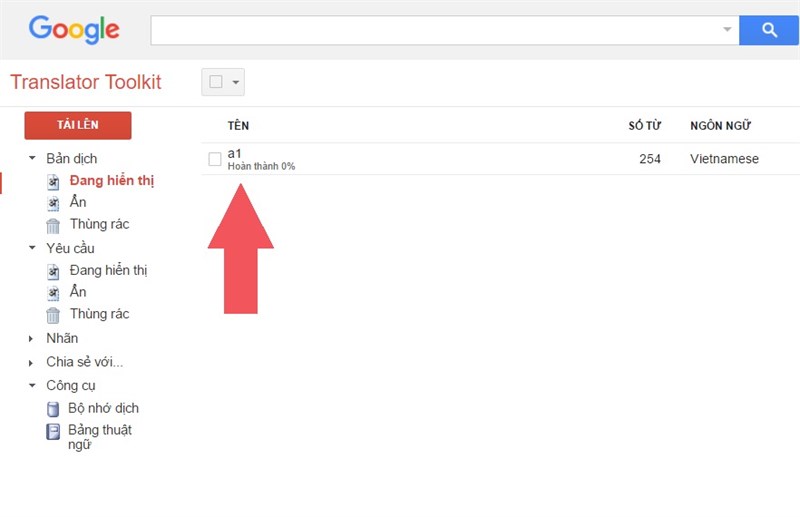Click the Yêu cầu section label

click(x=70, y=249)
